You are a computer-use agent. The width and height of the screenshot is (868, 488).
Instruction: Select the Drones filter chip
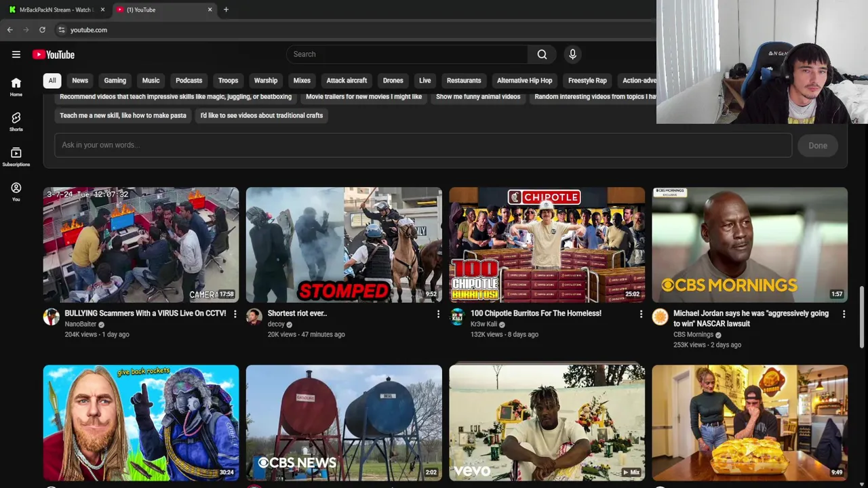coord(393,81)
